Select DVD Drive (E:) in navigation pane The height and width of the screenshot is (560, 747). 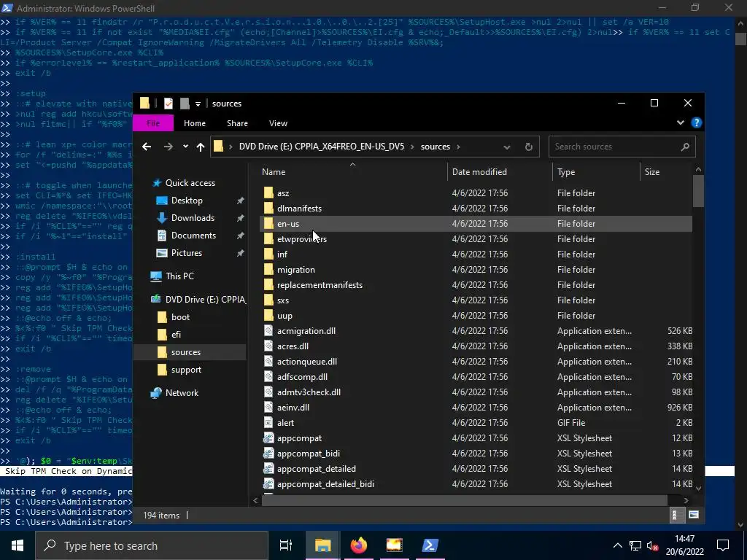(x=205, y=300)
